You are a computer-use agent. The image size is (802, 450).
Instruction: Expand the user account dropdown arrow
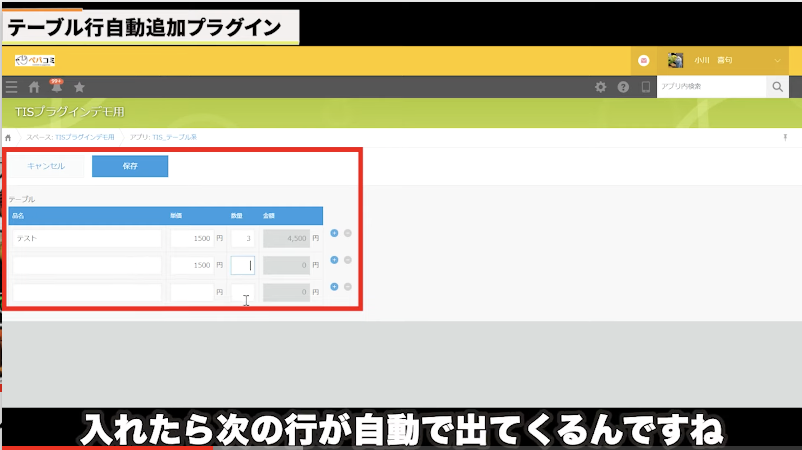tap(778, 61)
